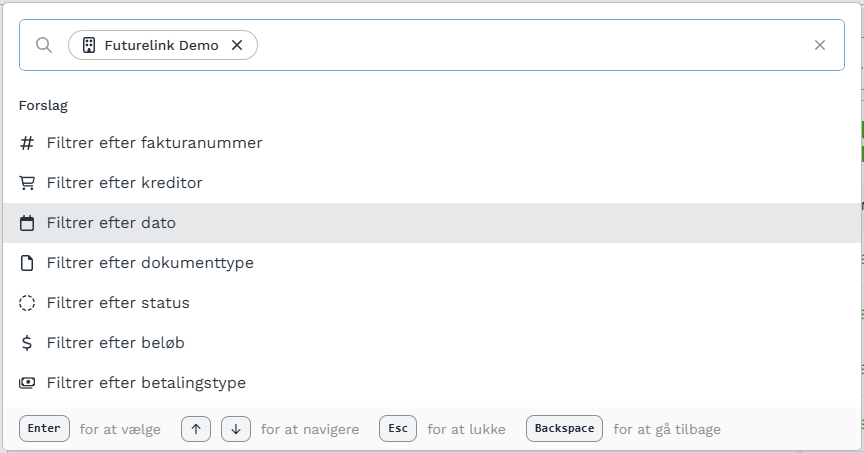864x453 pixels.
Task: Open Filtrer efter status option
Action: pos(432,303)
